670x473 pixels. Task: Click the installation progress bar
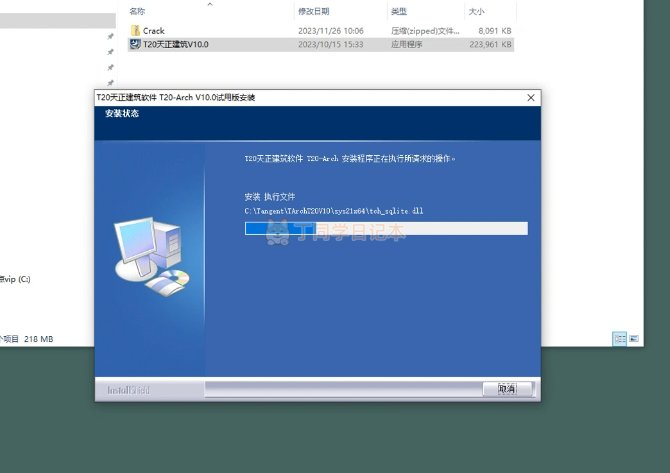point(386,229)
